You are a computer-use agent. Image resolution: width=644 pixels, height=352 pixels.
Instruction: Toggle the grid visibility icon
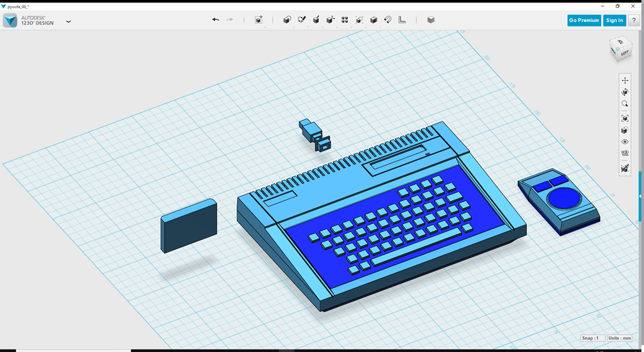point(625,153)
